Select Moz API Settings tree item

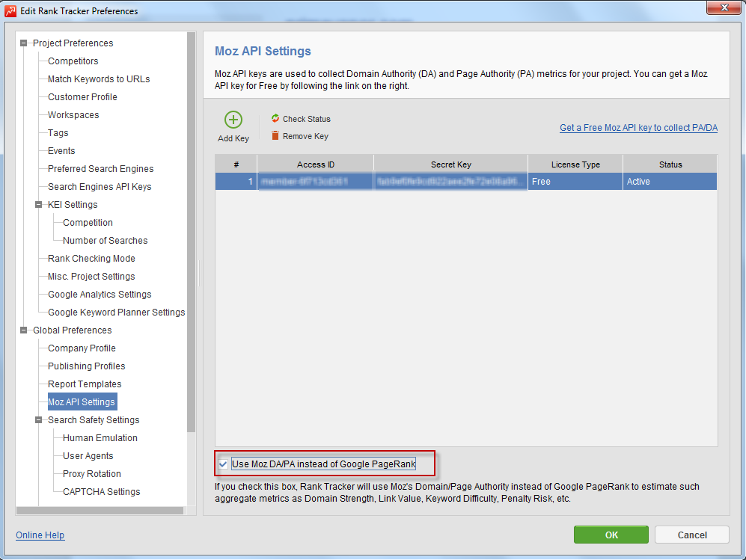pyautogui.click(x=82, y=402)
